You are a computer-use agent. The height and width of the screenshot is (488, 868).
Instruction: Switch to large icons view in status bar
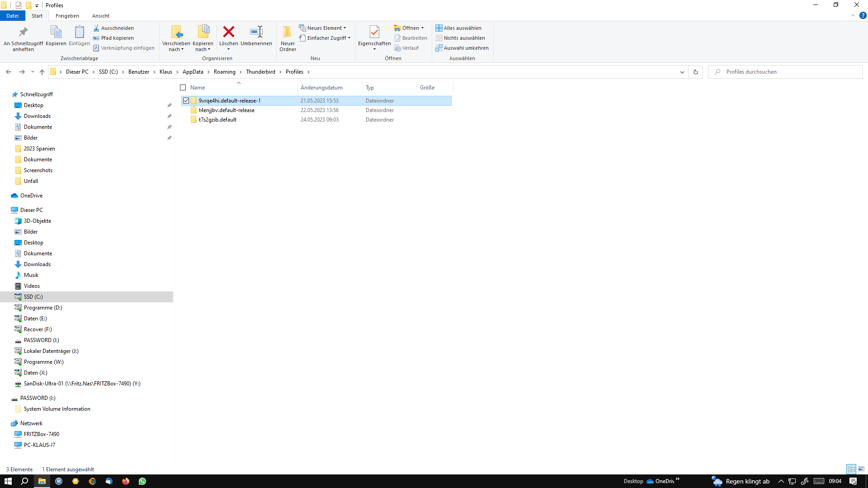(x=861, y=469)
